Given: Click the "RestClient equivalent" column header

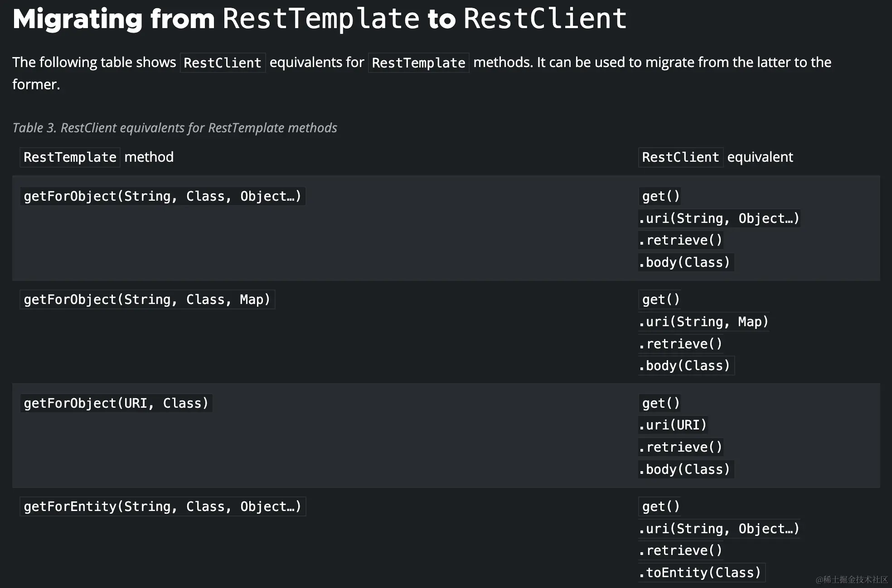Looking at the screenshot, I should (x=717, y=157).
